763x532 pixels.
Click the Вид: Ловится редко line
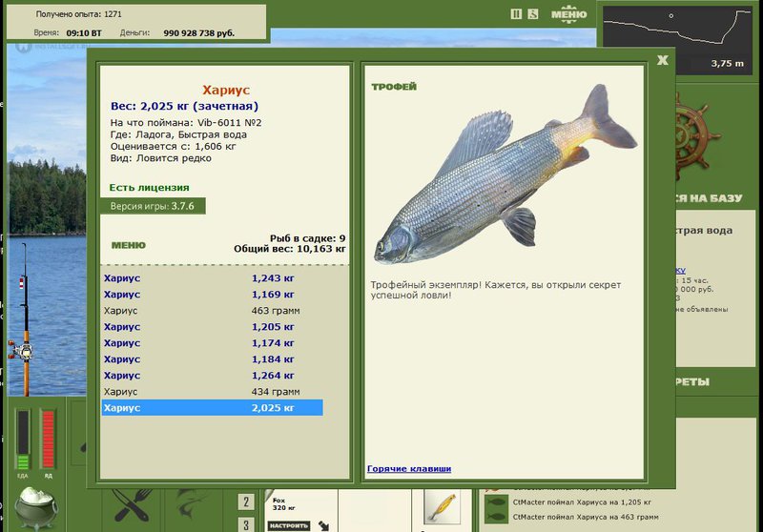pos(160,158)
